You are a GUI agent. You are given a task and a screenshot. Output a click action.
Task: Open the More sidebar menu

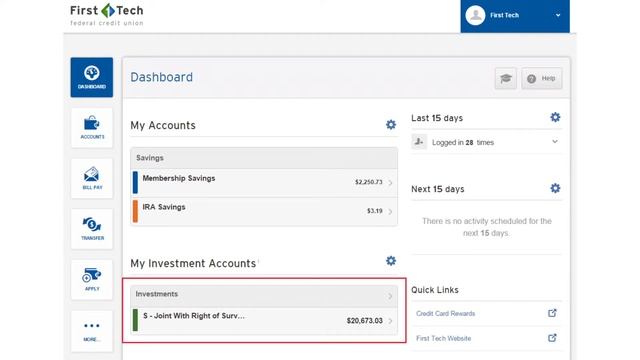coord(92,331)
